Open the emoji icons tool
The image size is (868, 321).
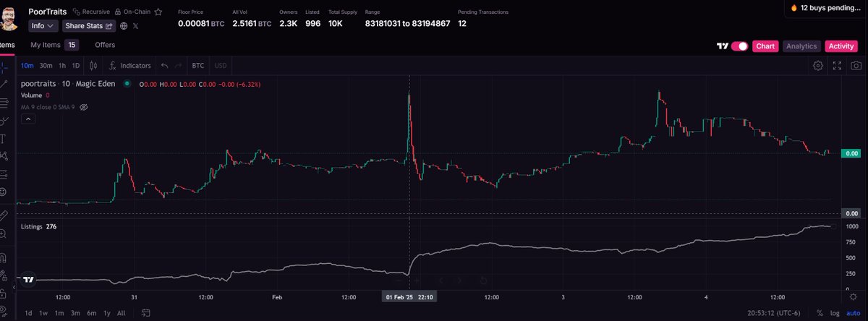point(4,192)
